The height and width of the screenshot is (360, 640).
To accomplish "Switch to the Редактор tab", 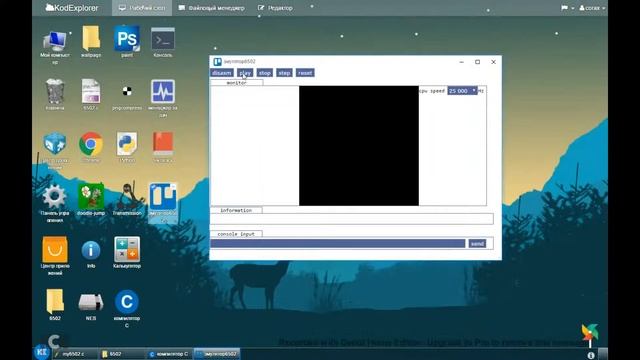I will coord(276,8).
